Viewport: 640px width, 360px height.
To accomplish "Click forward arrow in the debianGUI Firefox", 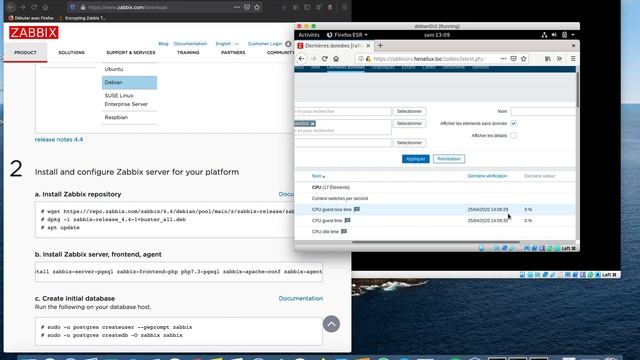I will tap(313, 59).
